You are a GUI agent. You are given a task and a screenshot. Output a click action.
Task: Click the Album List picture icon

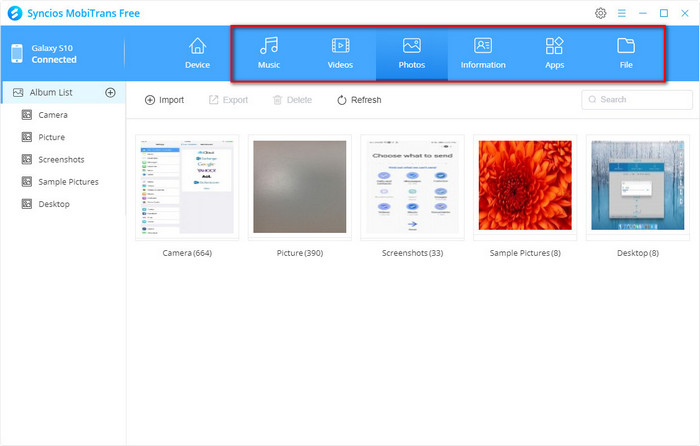tap(18, 92)
